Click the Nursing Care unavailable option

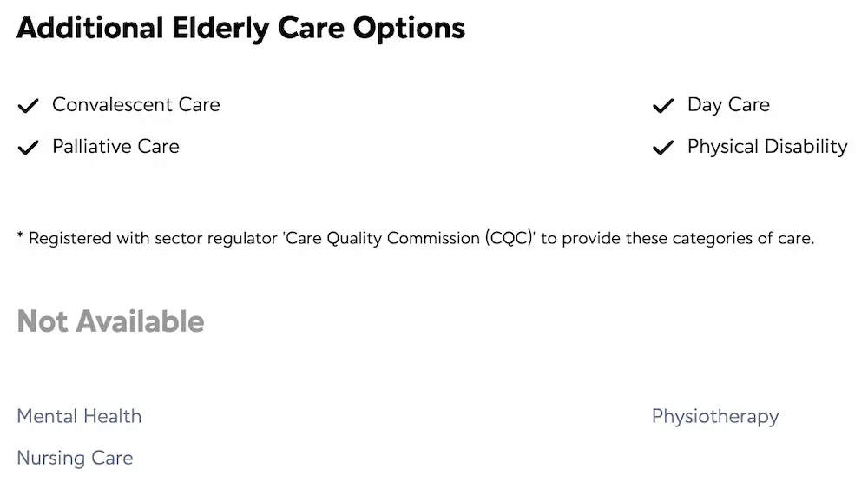pyautogui.click(x=76, y=459)
